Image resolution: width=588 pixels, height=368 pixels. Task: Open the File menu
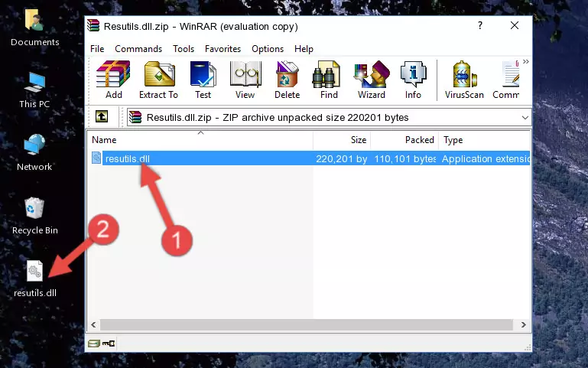pos(97,49)
